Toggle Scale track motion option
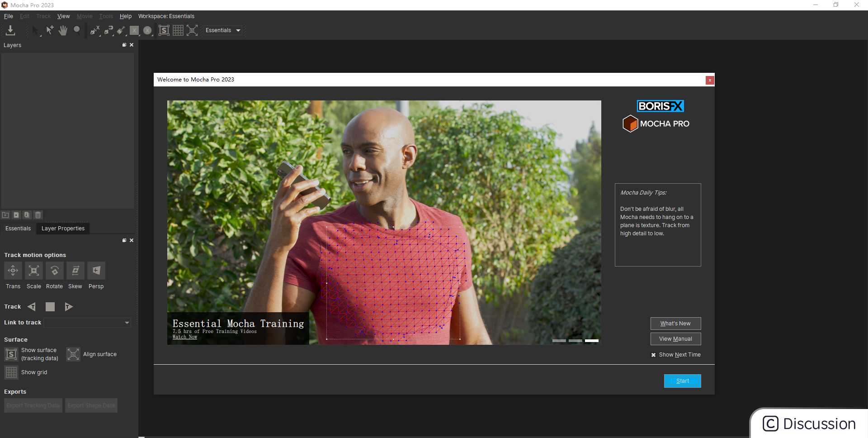Image resolution: width=868 pixels, height=438 pixels. coord(33,271)
